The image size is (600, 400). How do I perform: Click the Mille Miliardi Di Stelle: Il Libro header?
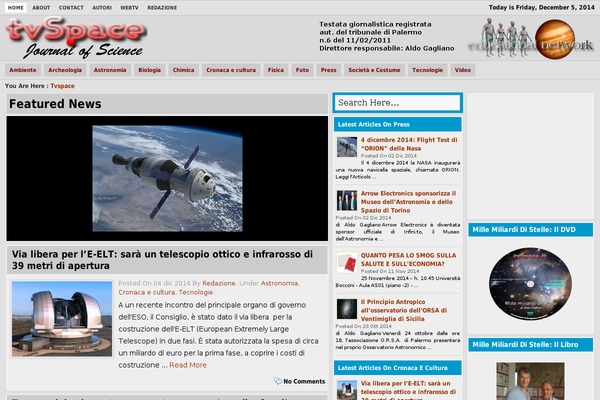(530, 344)
